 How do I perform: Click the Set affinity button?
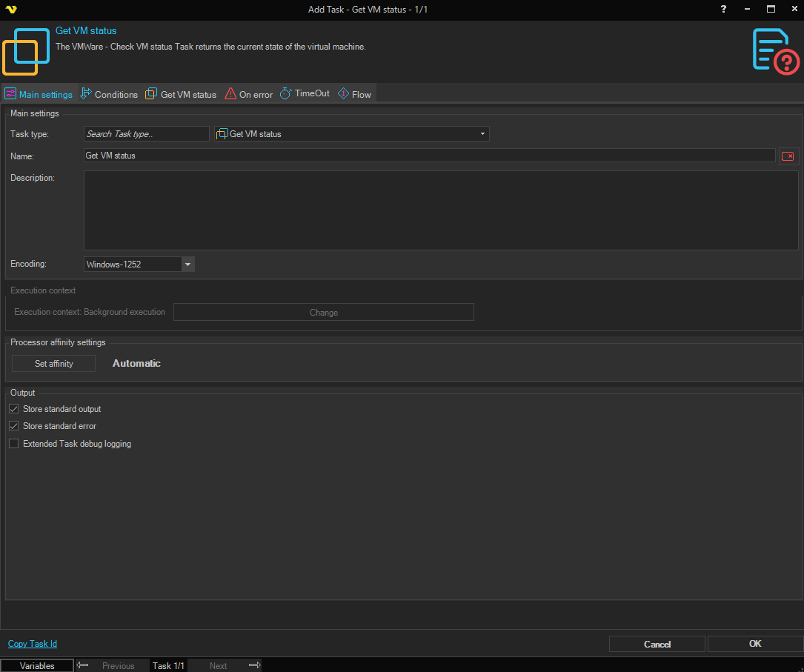[x=53, y=364]
